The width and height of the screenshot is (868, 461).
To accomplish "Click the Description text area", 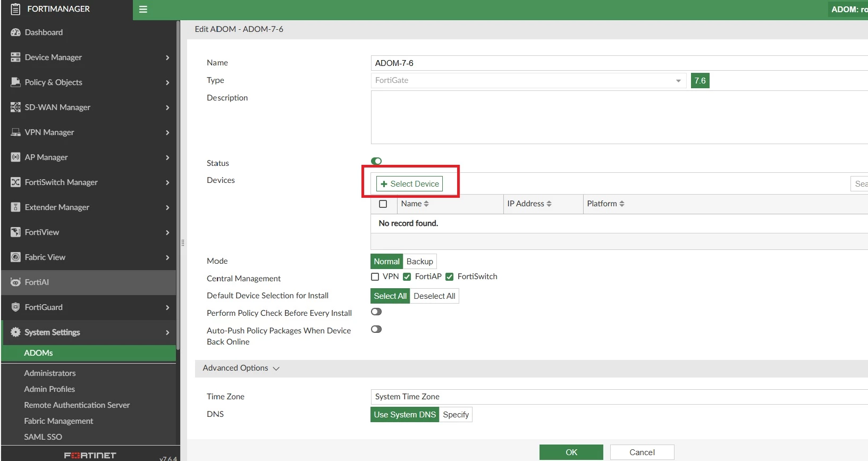I will click(619, 118).
